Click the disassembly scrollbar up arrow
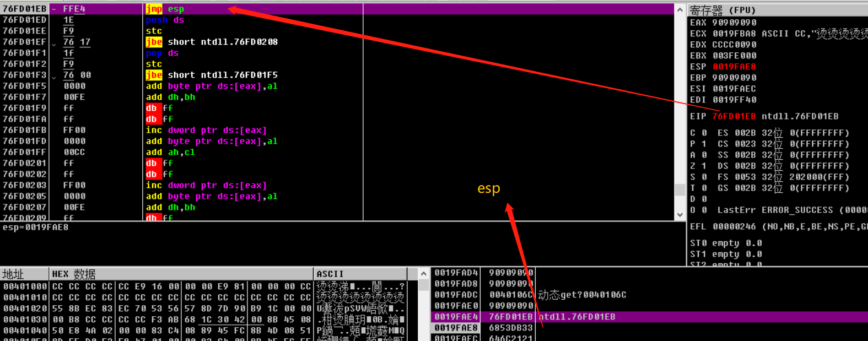Screen dimensions: 868x341 tap(680, 9)
